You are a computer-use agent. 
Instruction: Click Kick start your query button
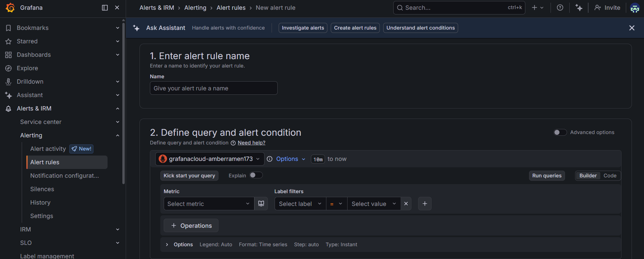coord(189,176)
